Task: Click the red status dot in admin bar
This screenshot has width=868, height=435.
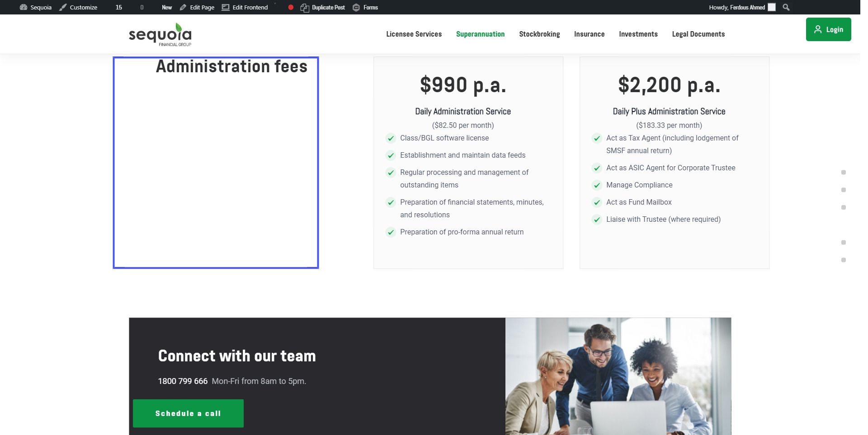Action: [291, 7]
